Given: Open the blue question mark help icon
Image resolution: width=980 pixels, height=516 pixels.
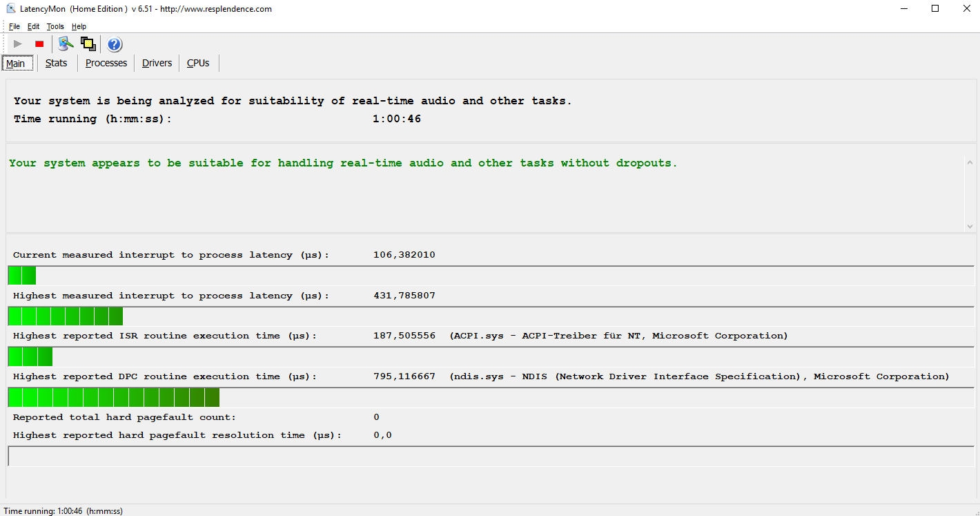Looking at the screenshot, I should pos(115,45).
